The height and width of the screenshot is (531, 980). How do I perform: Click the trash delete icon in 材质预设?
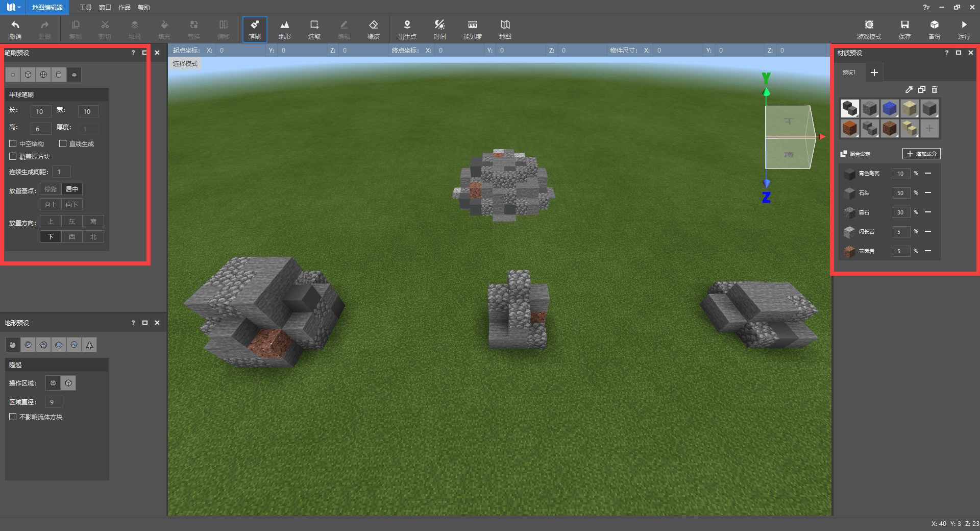tap(935, 89)
